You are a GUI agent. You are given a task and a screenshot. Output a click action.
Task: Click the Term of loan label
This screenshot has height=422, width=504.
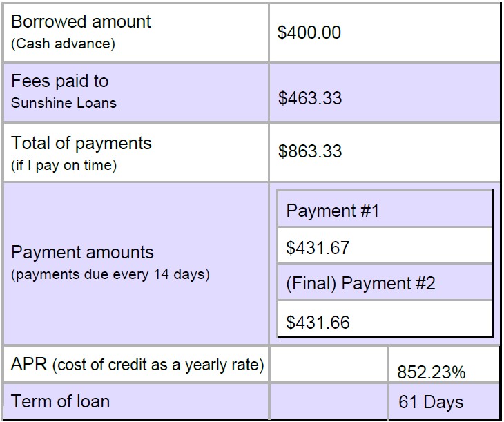click(x=61, y=401)
